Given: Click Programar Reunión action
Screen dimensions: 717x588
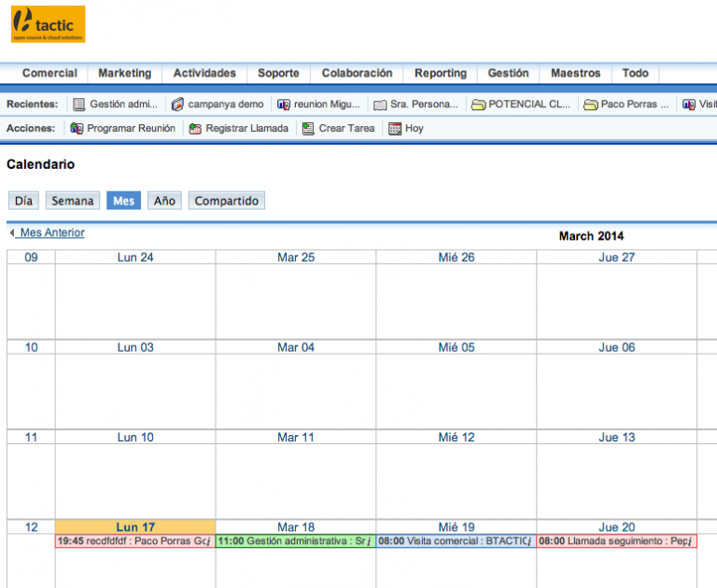Looking at the screenshot, I should (x=132, y=129).
